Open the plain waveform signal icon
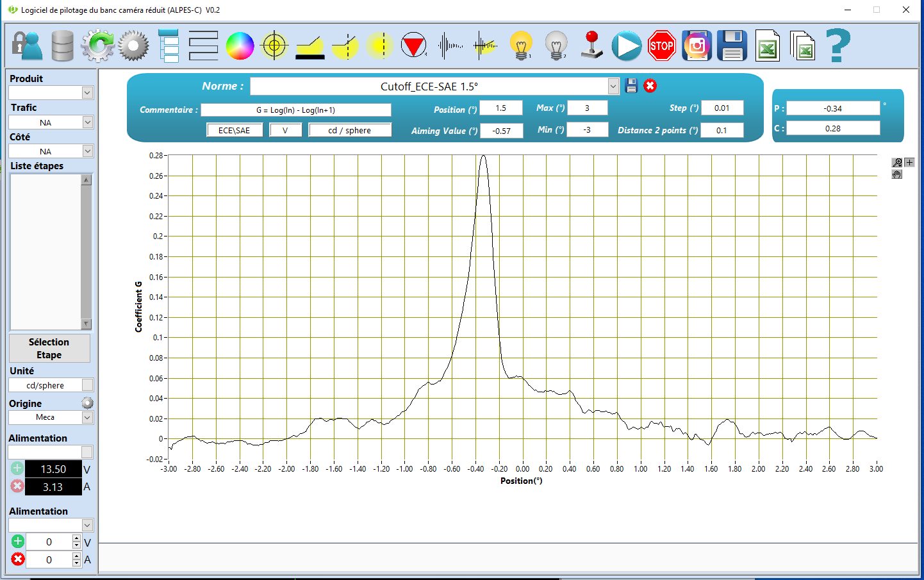This screenshot has width=924, height=580. point(450,46)
